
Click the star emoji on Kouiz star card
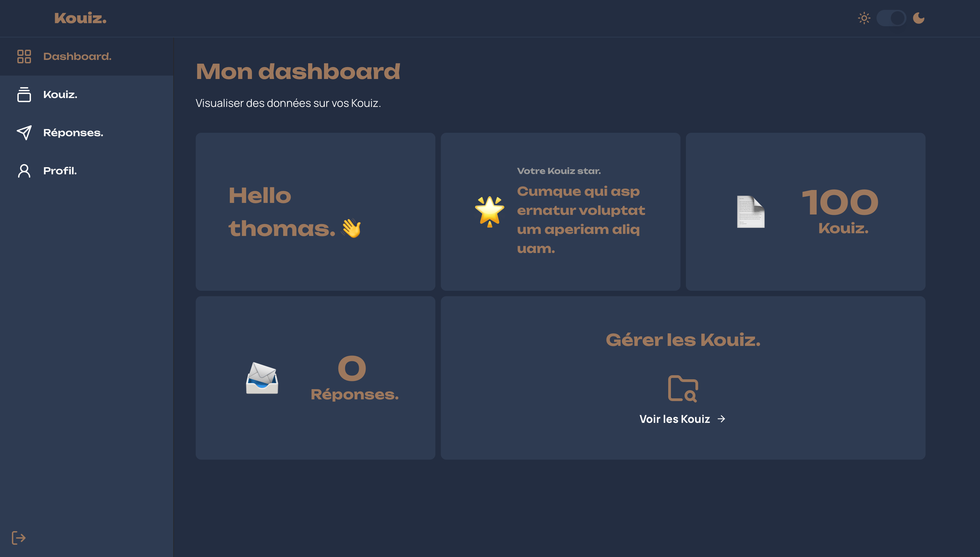[x=490, y=211]
